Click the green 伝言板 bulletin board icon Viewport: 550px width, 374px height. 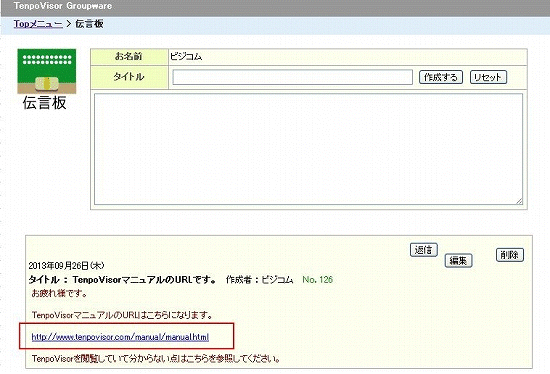[47, 71]
